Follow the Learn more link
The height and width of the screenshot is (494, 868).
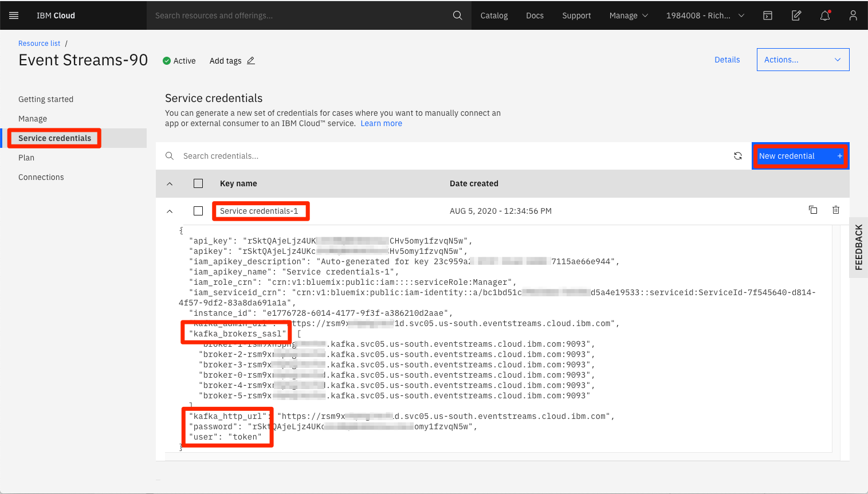click(381, 123)
